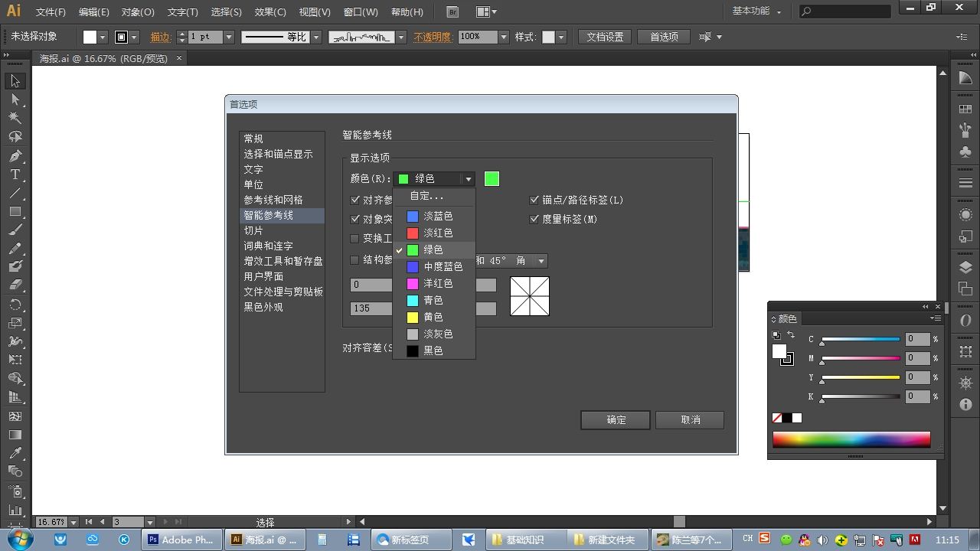980x551 pixels.
Task: Select the Eraser tool
Action: pos(15,285)
